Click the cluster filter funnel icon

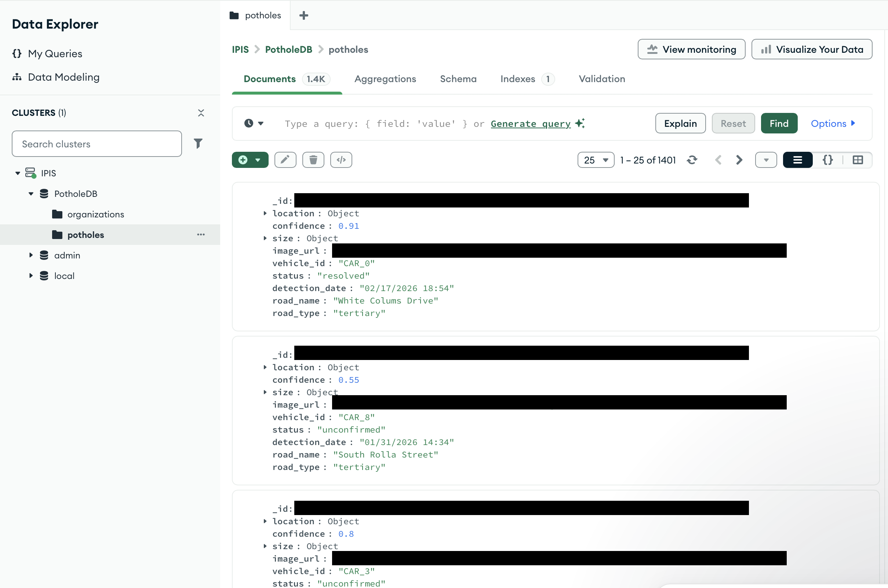click(x=198, y=144)
